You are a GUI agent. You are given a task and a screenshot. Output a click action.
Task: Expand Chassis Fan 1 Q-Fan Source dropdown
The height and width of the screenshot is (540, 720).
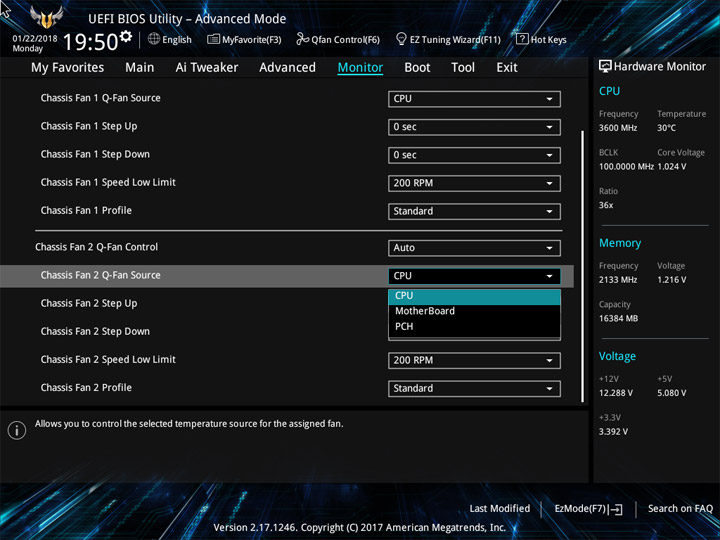point(474,99)
